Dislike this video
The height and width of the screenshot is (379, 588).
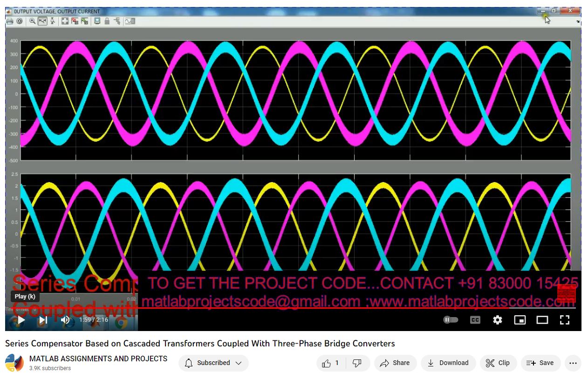(x=357, y=363)
